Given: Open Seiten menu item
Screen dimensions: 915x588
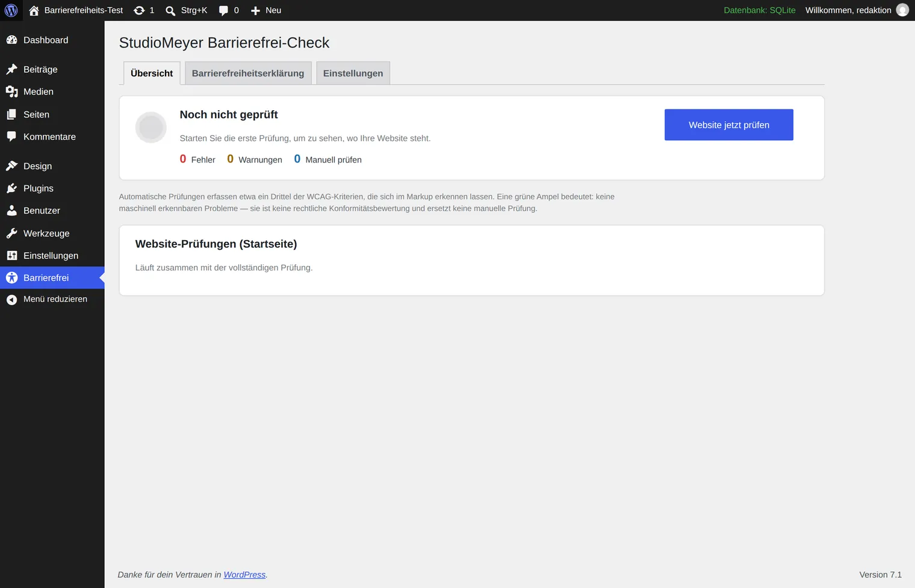Looking at the screenshot, I should [52, 114].
